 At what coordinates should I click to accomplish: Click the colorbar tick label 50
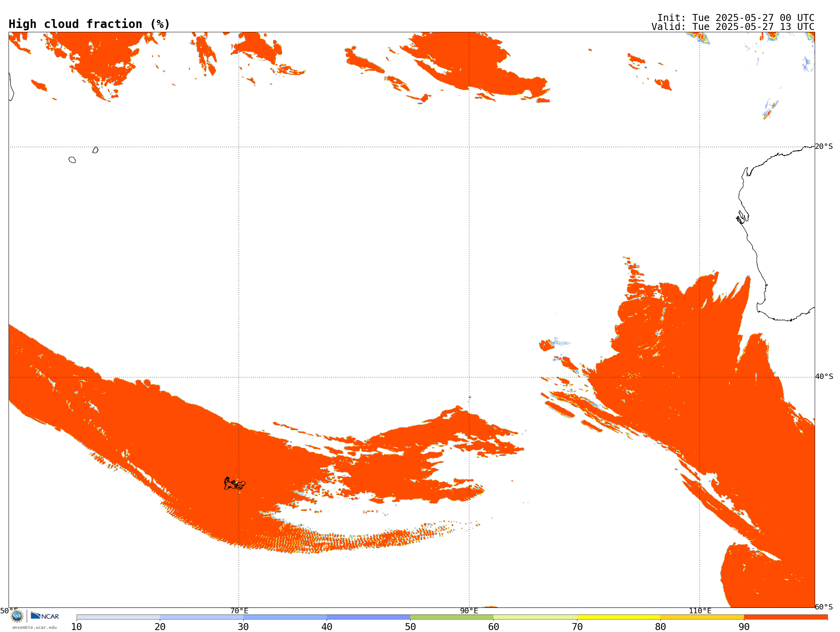pos(410,627)
